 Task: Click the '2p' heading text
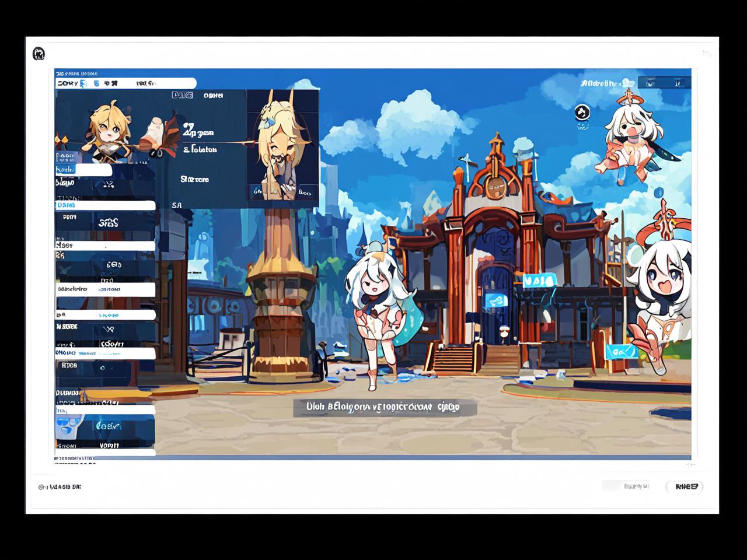[x=198, y=131]
